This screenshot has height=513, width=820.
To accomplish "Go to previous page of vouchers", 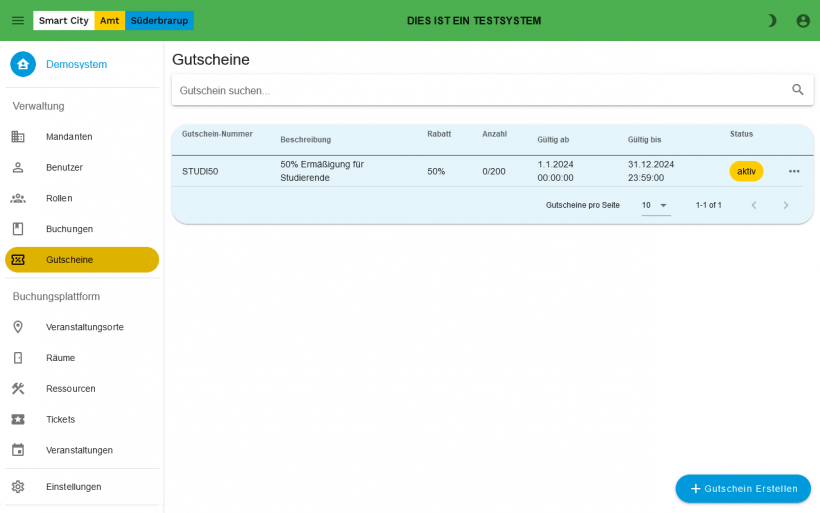I will (x=754, y=205).
